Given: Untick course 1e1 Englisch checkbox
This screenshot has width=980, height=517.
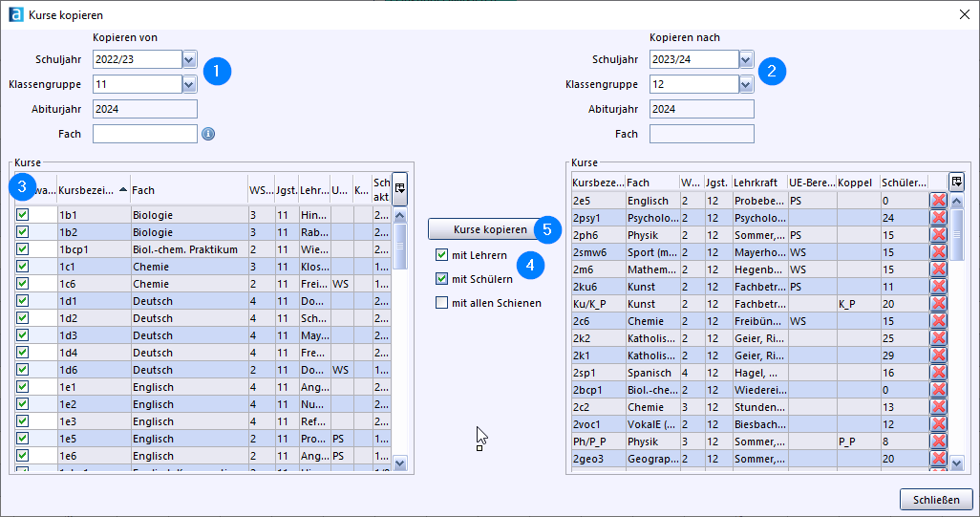Looking at the screenshot, I should (23, 386).
